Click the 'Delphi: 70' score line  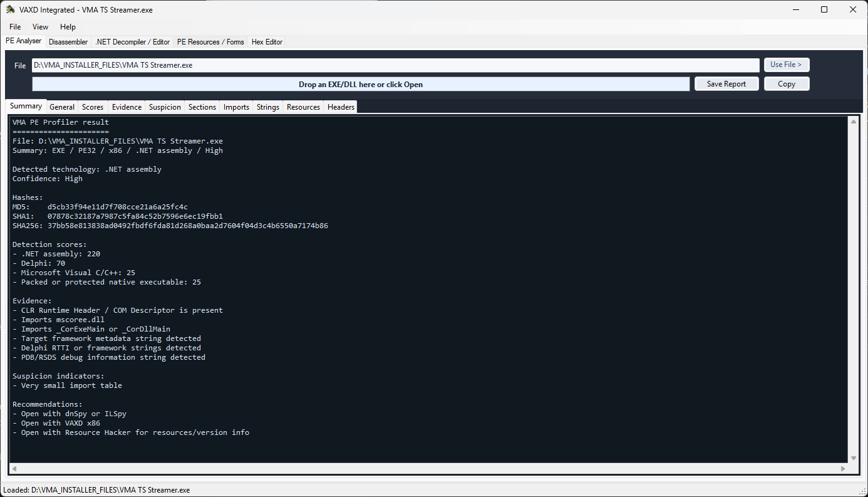tap(39, 263)
